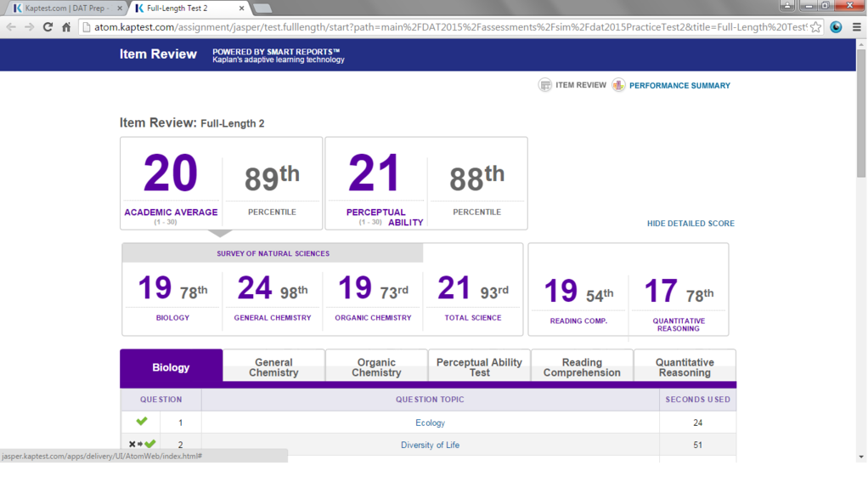Click the Item Review list icon
The image size is (868, 488).
pos(544,85)
